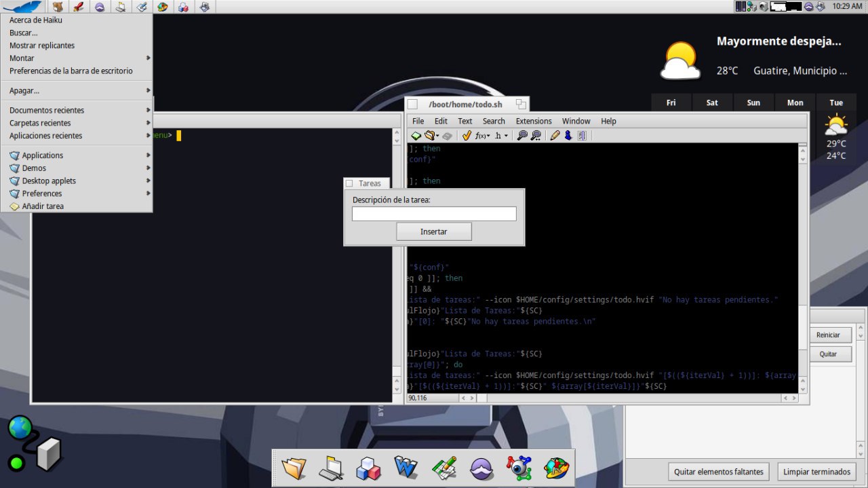
Task: Open the Extensions menu in editor
Action: (534, 121)
